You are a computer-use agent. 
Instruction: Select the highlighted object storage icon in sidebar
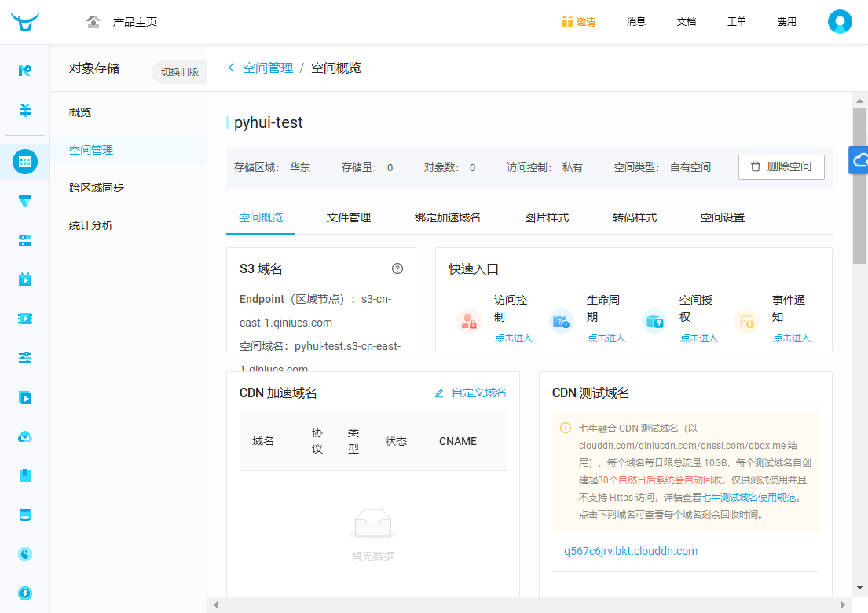tap(24, 162)
